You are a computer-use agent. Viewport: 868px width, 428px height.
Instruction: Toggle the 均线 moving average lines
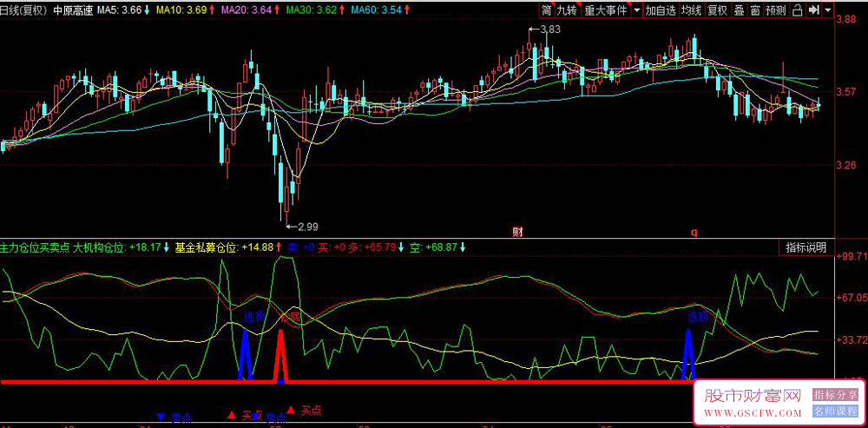coord(691,10)
